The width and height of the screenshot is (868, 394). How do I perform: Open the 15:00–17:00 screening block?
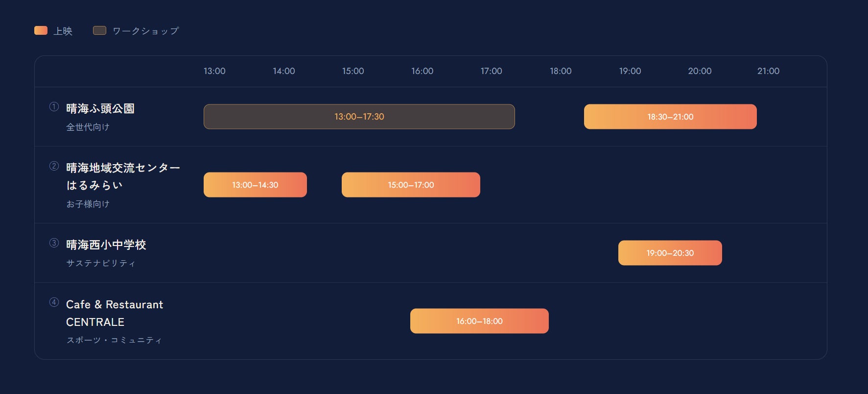(x=411, y=185)
